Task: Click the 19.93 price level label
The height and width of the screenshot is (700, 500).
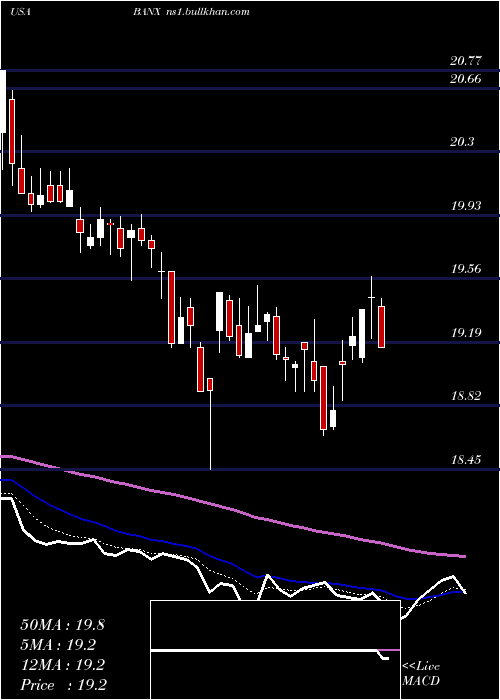Action: pyautogui.click(x=466, y=206)
